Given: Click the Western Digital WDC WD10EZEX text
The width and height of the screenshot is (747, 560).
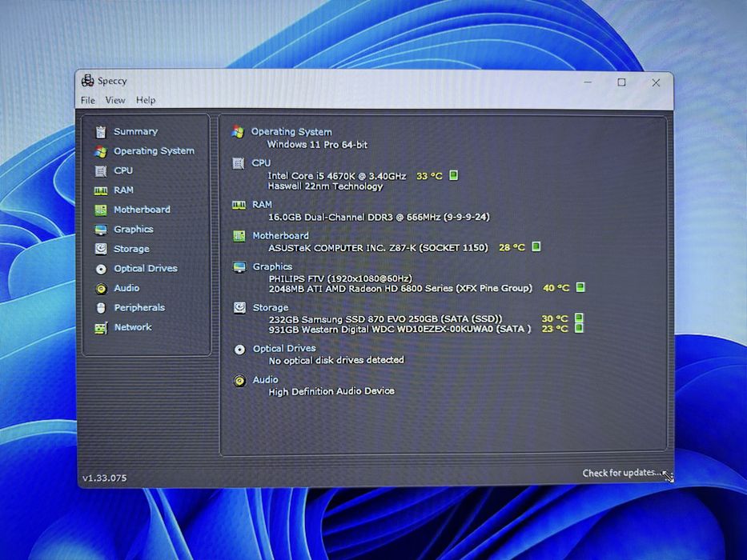Looking at the screenshot, I should [x=400, y=330].
